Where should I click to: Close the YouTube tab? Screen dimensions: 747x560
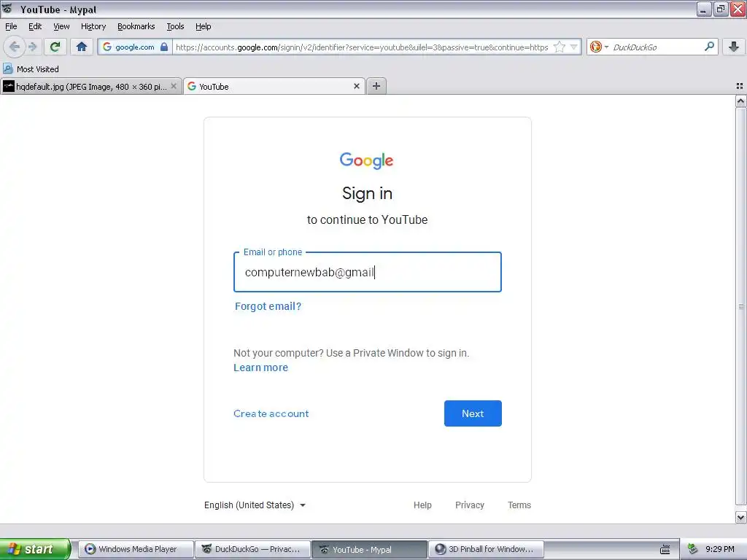click(356, 86)
